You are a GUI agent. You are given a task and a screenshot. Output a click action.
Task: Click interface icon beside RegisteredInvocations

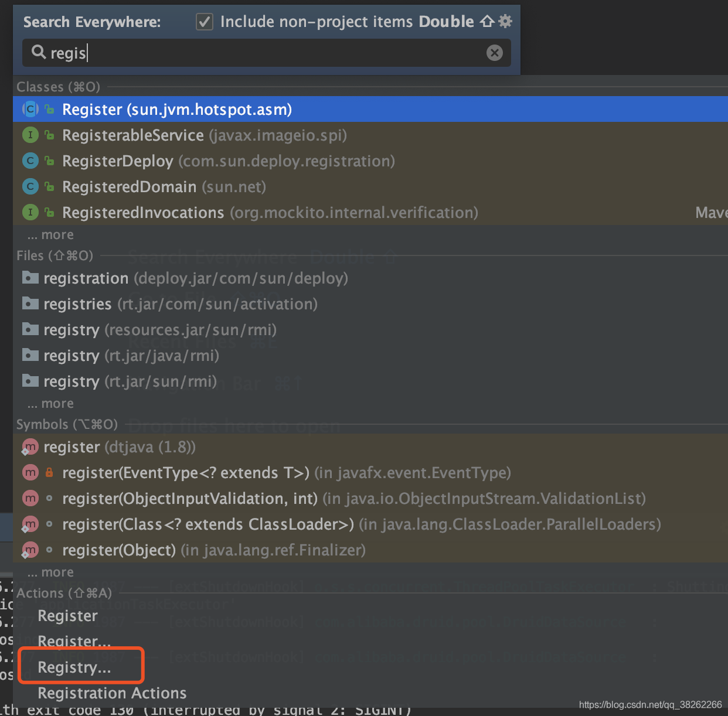[x=30, y=212]
